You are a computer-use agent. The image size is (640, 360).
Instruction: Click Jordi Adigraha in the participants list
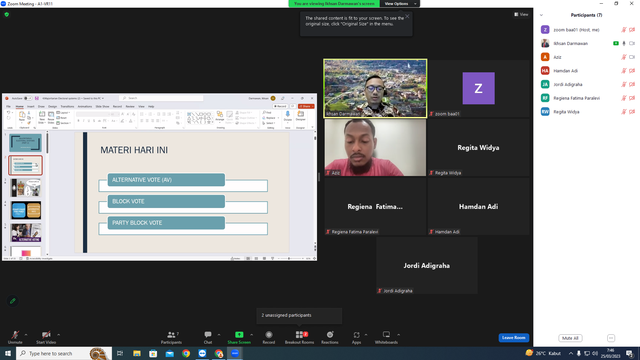coord(568,84)
